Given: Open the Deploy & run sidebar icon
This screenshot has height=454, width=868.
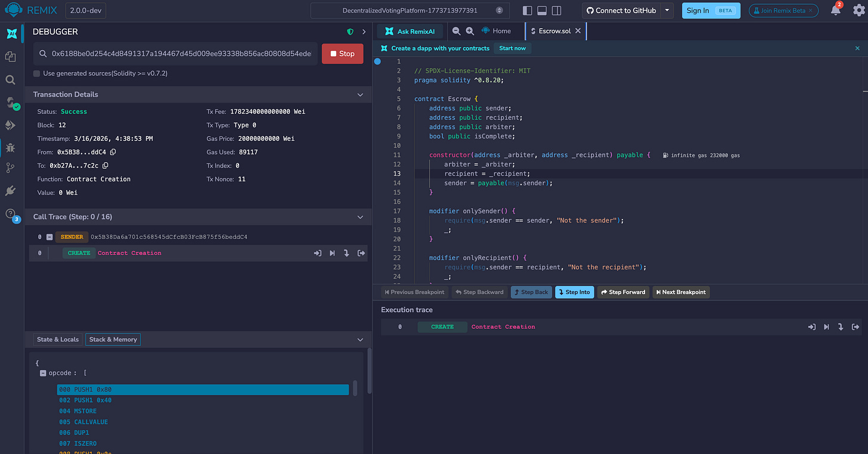Looking at the screenshot, I should coord(10,125).
